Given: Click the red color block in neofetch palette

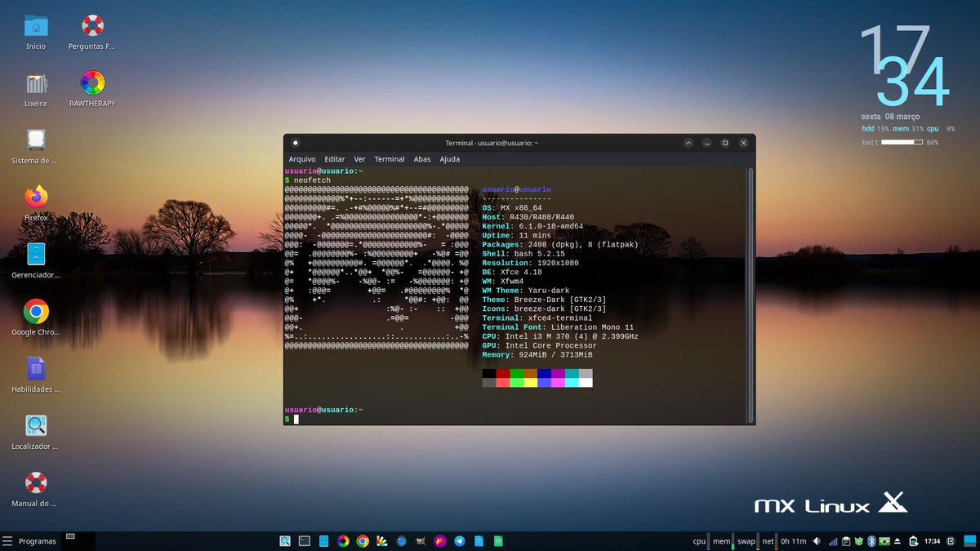Looking at the screenshot, I should tap(502, 373).
